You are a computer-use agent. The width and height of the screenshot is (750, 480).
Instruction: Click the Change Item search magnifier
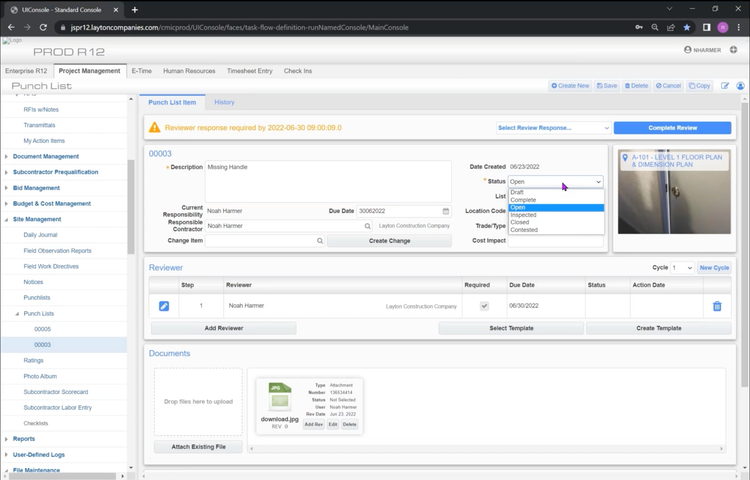coord(320,241)
